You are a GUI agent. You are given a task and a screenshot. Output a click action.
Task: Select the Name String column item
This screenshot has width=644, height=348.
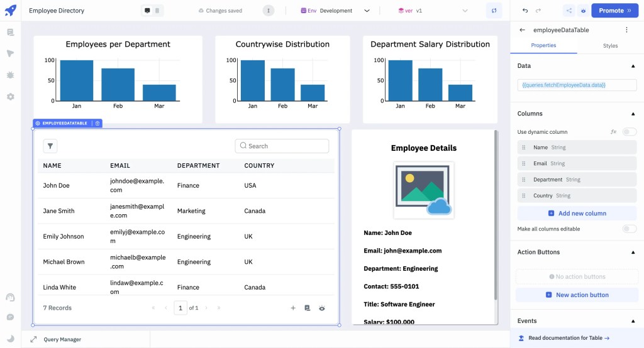coord(577,148)
